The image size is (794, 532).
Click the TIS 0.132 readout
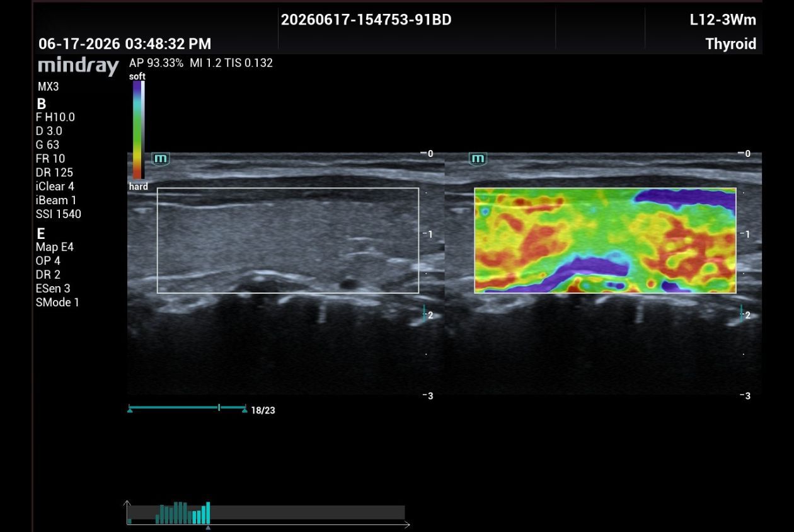tap(249, 63)
